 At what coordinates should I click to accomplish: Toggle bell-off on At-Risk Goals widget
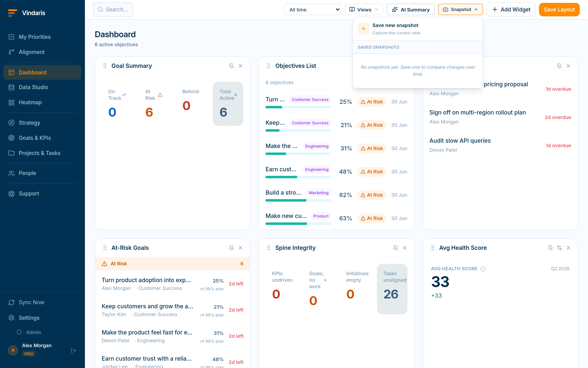coord(231,248)
